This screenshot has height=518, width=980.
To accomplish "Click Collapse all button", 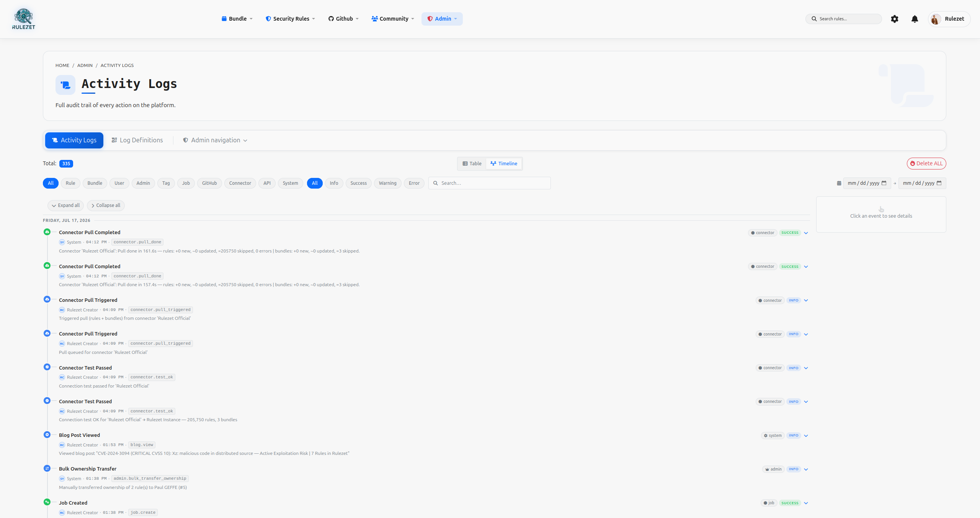I will pos(106,205).
